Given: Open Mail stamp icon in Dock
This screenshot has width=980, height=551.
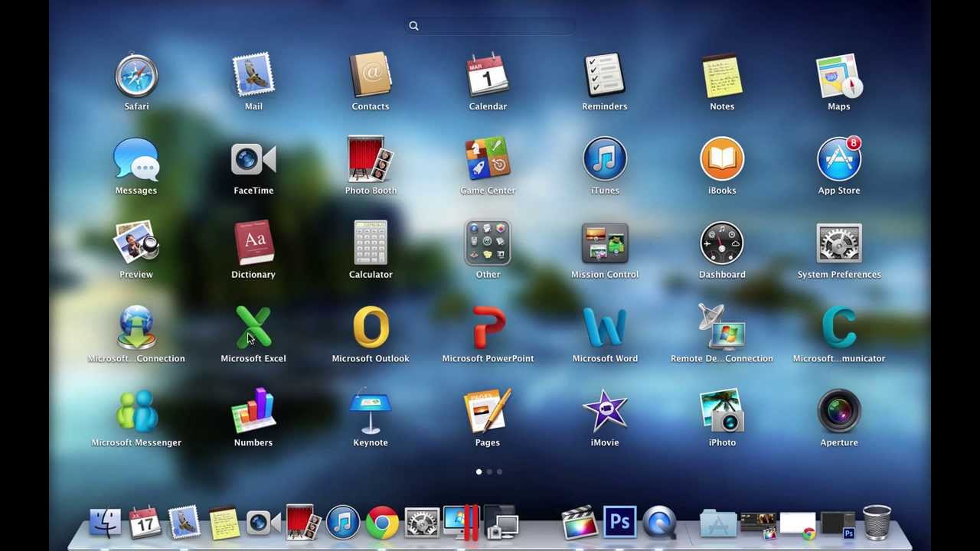Looking at the screenshot, I should point(184,523).
